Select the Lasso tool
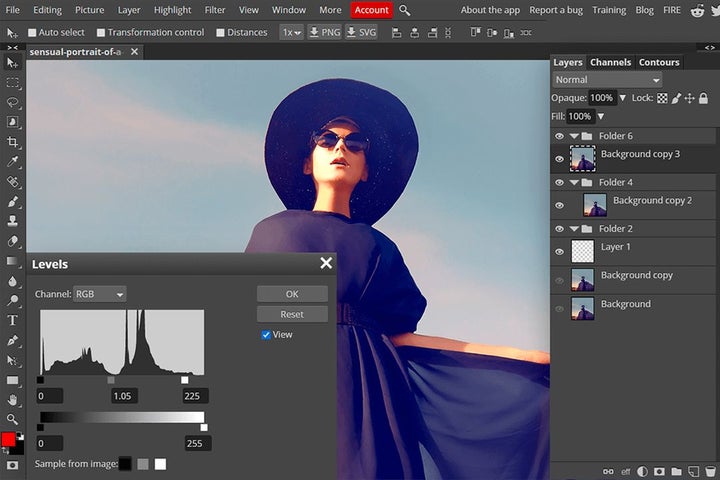 (x=12, y=103)
